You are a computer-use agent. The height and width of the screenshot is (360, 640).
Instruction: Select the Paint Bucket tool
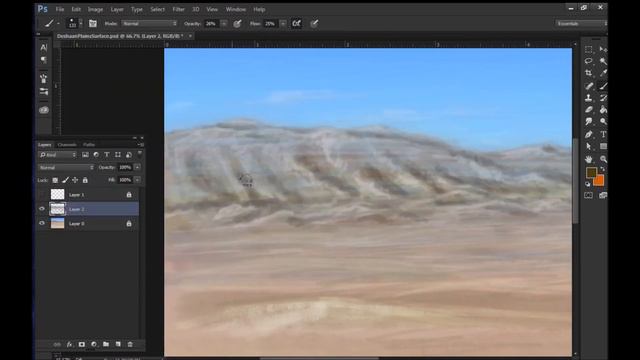click(x=603, y=110)
